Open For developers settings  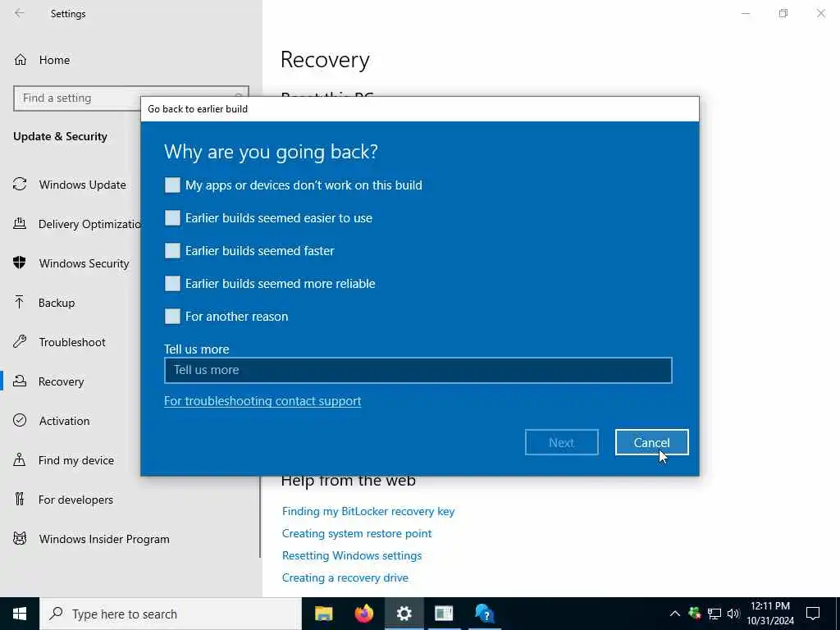[x=76, y=500]
